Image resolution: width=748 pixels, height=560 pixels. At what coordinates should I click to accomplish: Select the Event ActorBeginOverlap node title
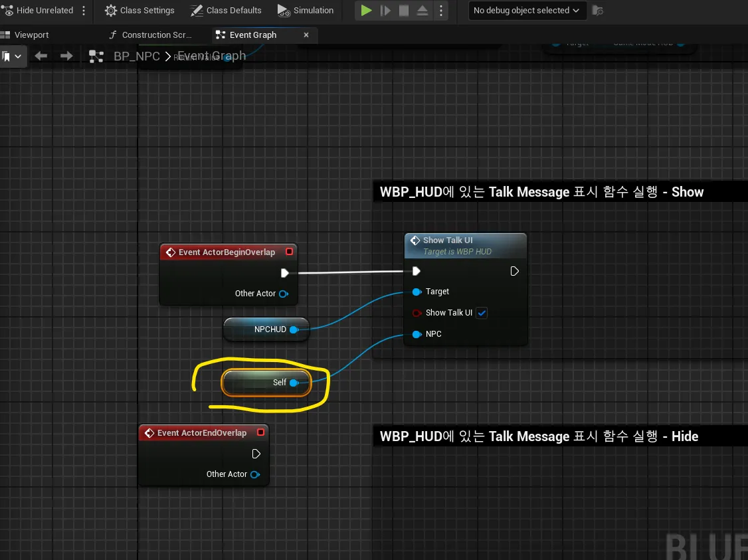[x=227, y=252]
